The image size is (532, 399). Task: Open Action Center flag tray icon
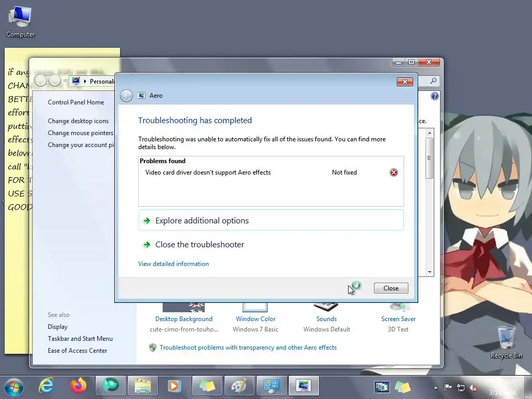point(448,387)
